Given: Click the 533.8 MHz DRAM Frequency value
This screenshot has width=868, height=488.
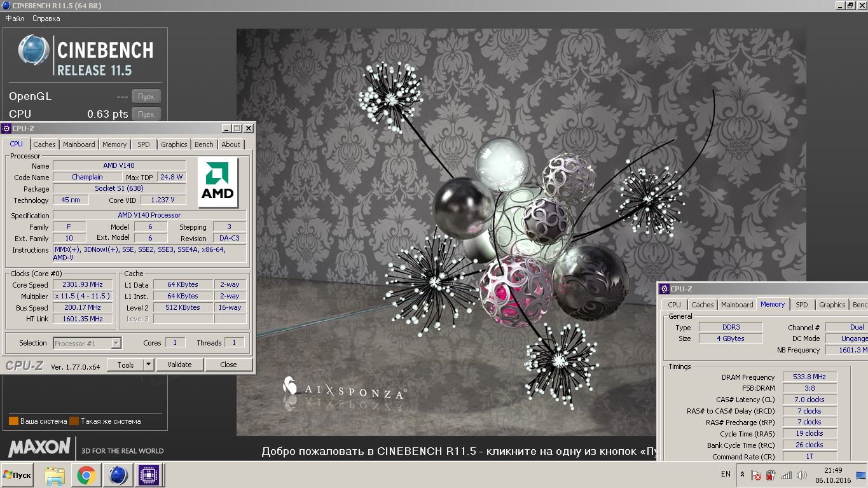Looking at the screenshot, I should point(809,377).
